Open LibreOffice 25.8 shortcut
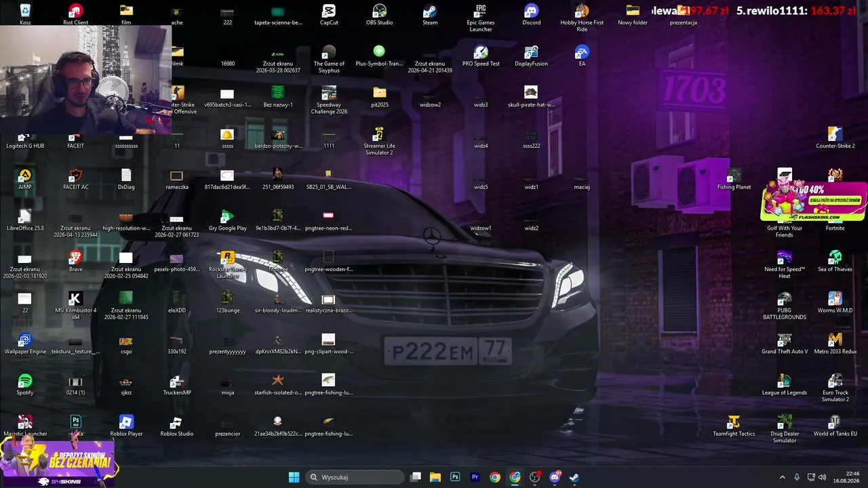The width and height of the screenshot is (868, 488). 25,220
